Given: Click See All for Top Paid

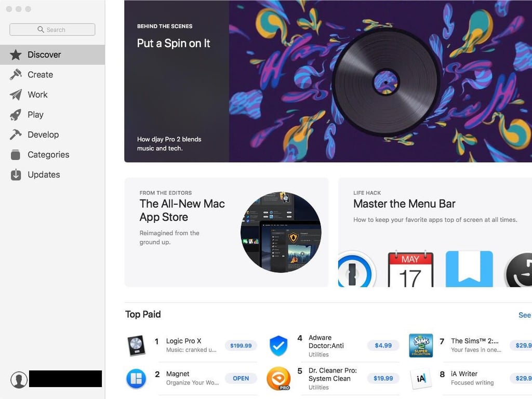Looking at the screenshot, I should point(525,315).
